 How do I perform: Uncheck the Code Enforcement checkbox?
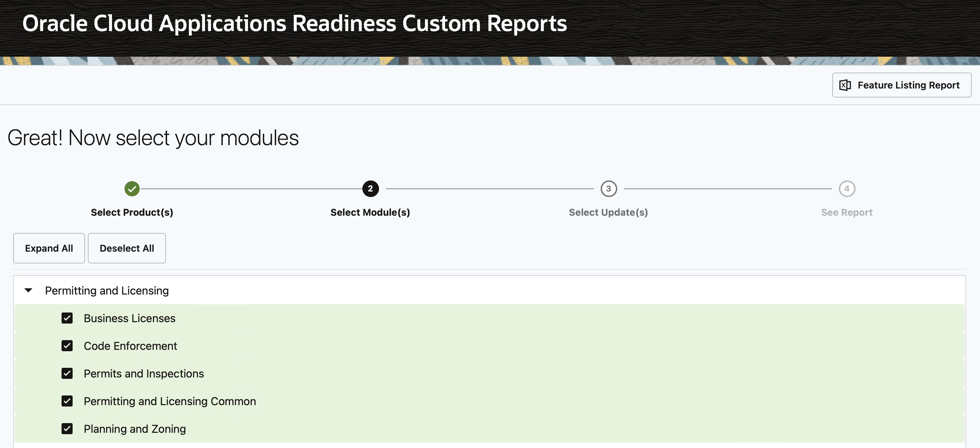coord(67,346)
